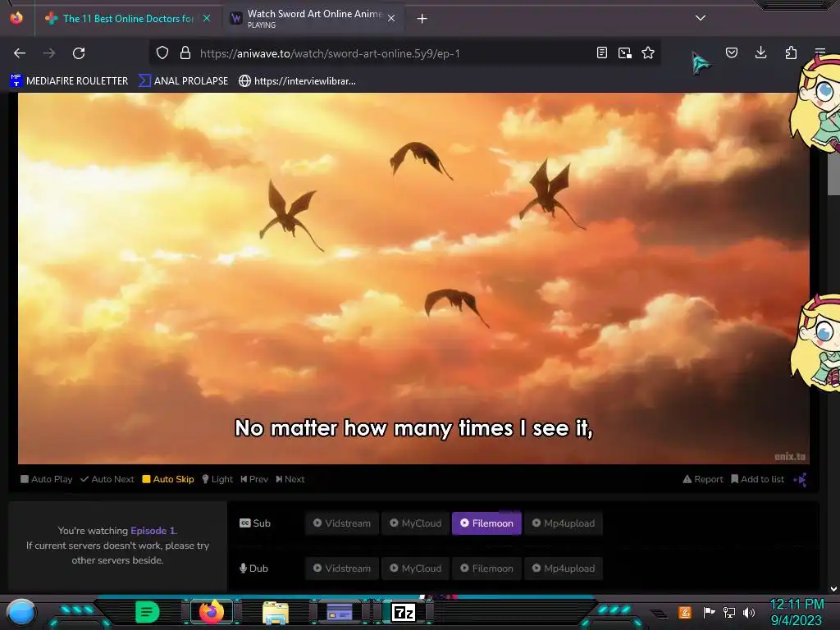Viewport: 840px width, 630px height.
Task: Select Dub MyCloud server
Action: [416, 568]
